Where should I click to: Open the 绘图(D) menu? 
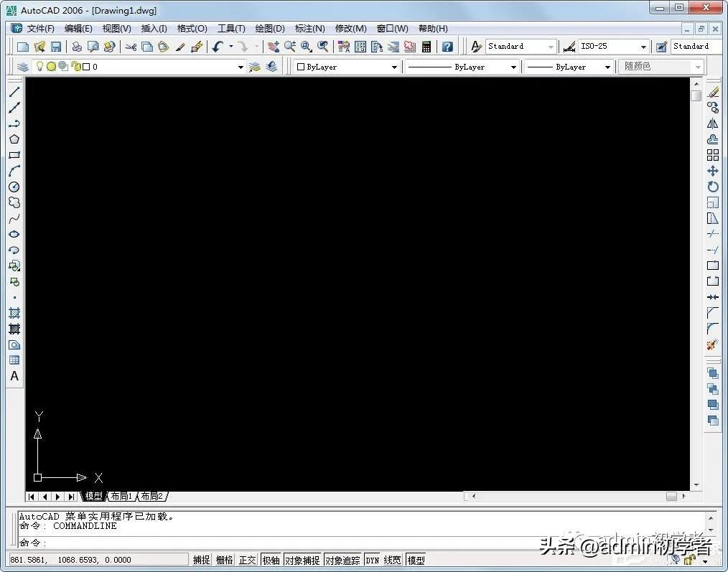click(x=269, y=28)
